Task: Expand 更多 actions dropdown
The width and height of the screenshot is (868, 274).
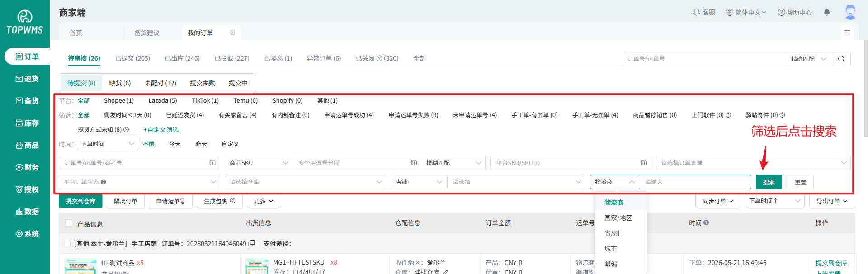Action: click(x=264, y=201)
